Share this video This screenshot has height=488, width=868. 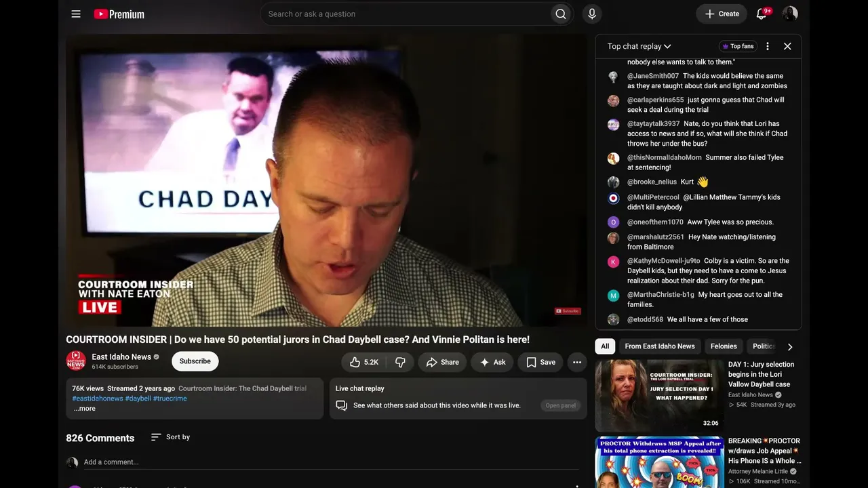(x=442, y=362)
